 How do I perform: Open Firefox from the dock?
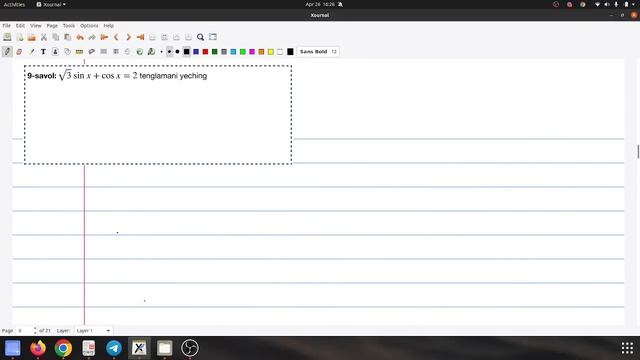point(38,348)
